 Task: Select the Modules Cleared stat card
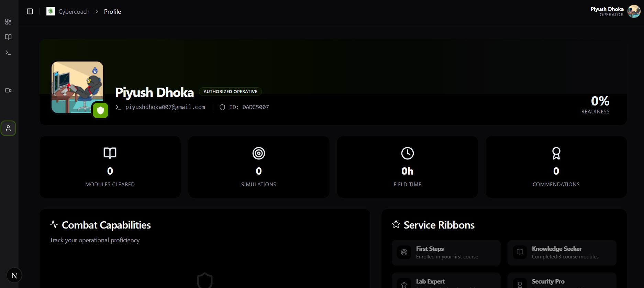tap(110, 167)
